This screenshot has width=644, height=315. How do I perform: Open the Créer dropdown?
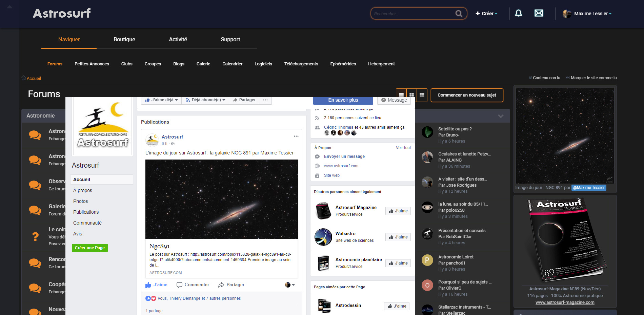click(x=486, y=14)
